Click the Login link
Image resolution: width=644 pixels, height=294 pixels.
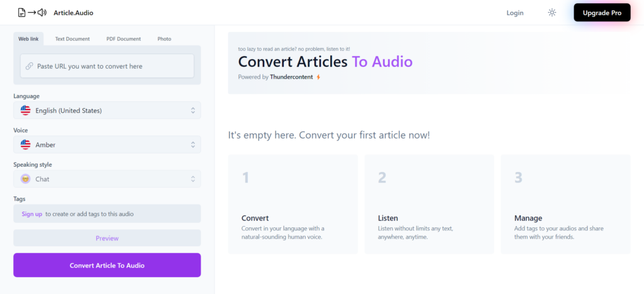(514, 13)
